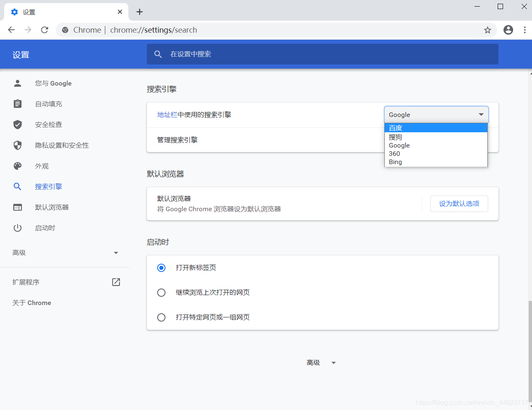
Task: Click the shield check icon beside 安全检查
Action: coord(17,124)
